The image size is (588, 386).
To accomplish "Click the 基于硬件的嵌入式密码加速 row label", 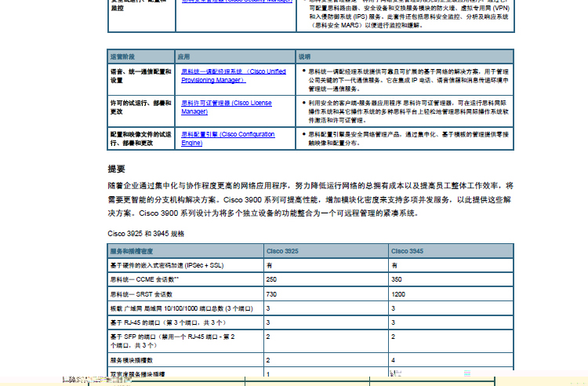I will click(x=166, y=265).
